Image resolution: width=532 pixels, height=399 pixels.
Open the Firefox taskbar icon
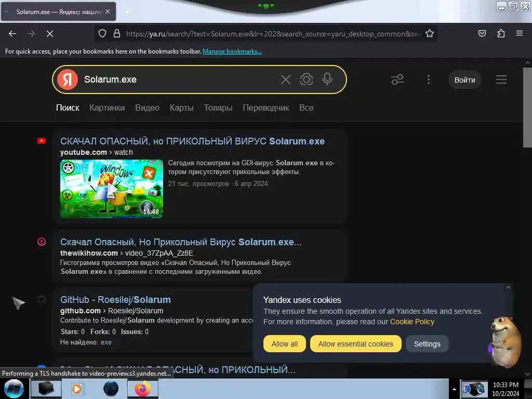(x=143, y=389)
